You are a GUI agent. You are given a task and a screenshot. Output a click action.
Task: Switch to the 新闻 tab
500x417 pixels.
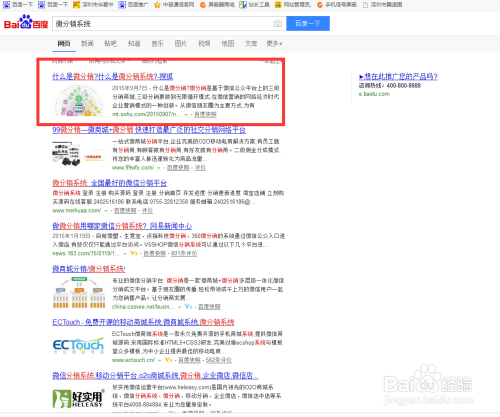[x=87, y=44]
